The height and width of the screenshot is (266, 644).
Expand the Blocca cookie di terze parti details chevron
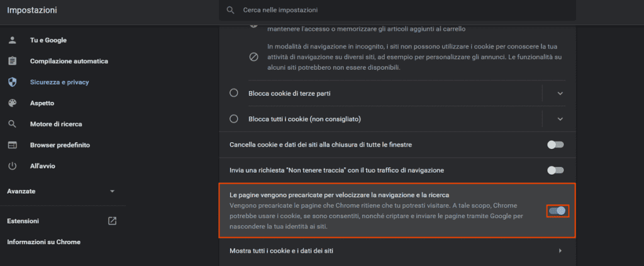[x=560, y=93]
